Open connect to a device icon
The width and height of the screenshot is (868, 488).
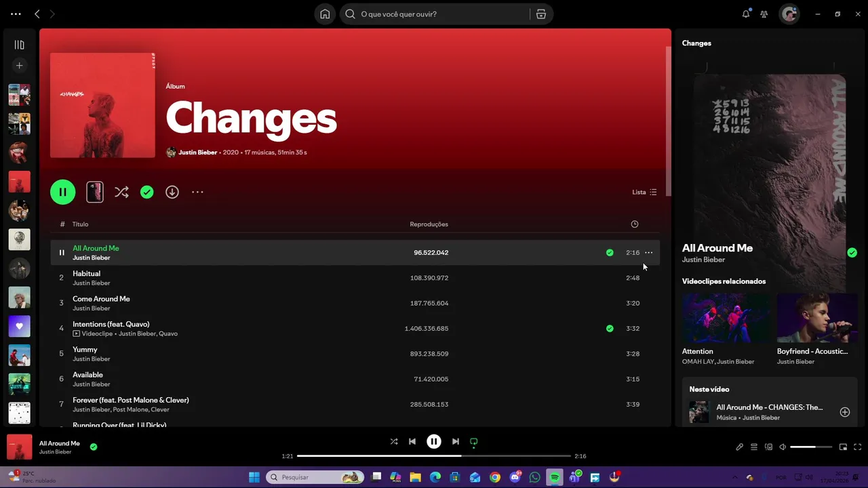[768, 447]
